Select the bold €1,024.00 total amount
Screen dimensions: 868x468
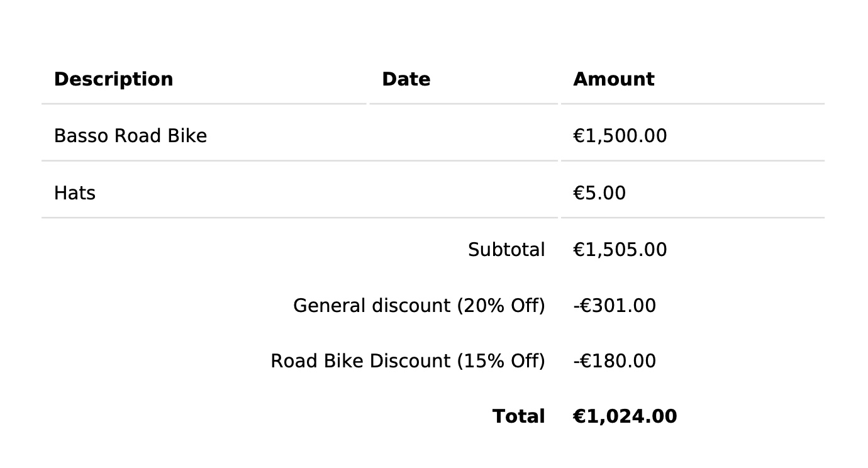click(625, 417)
